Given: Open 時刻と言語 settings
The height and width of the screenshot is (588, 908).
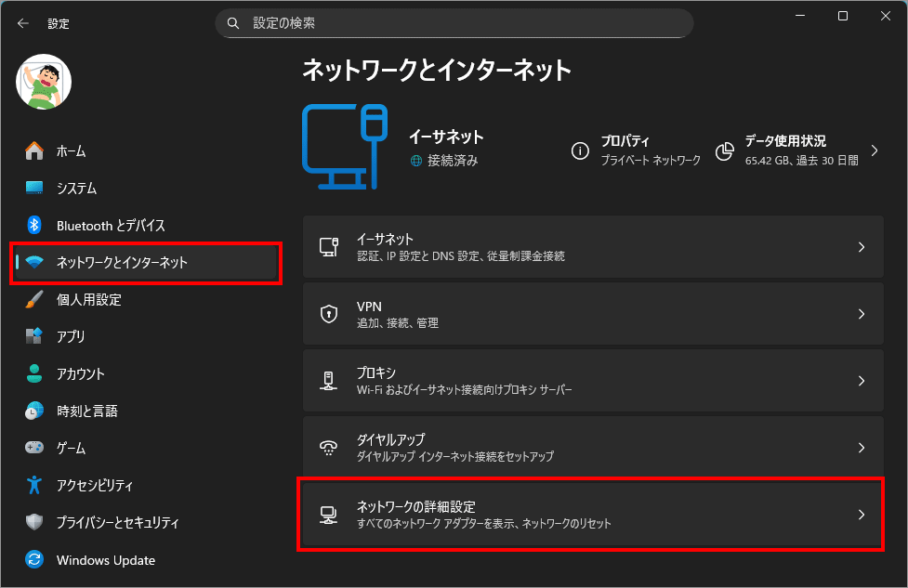Looking at the screenshot, I should click(x=86, y=411).
